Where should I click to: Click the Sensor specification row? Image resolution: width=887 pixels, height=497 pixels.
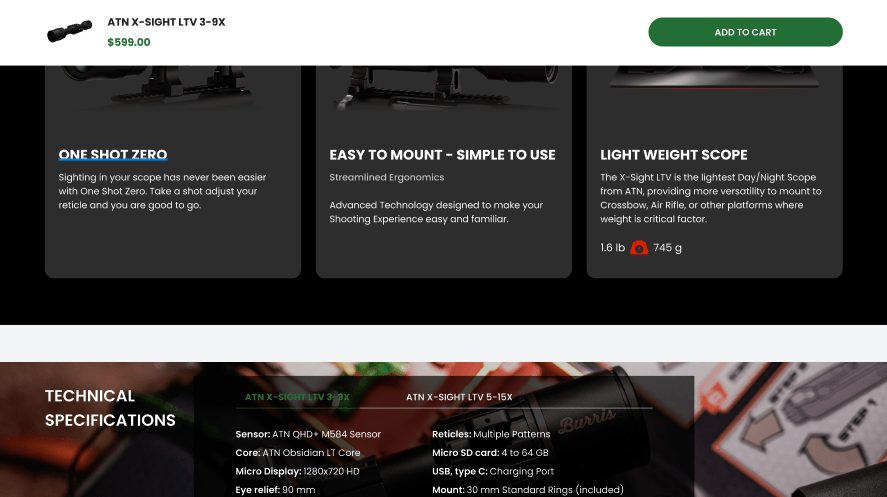(x=308, y=434)
